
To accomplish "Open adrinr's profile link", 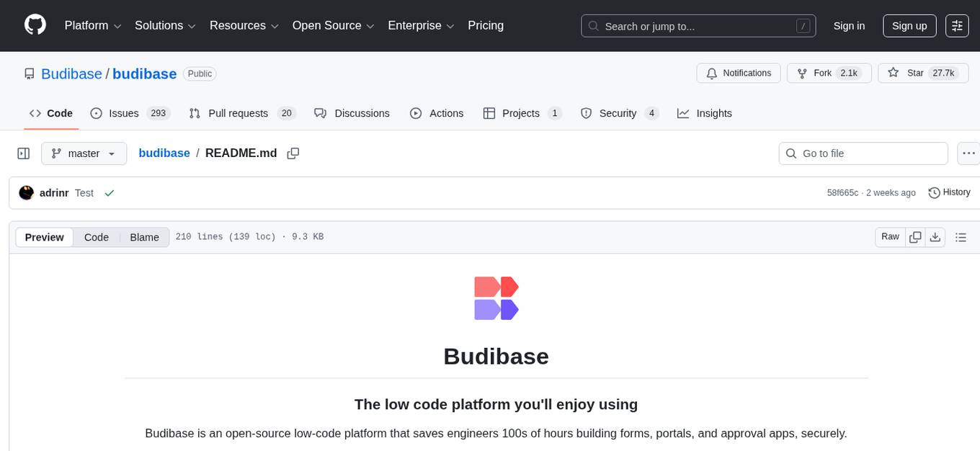I will [53, 192].
